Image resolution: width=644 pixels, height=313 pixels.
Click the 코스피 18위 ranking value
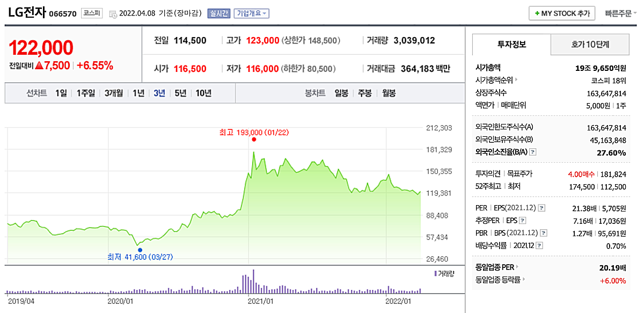point(609,80)
